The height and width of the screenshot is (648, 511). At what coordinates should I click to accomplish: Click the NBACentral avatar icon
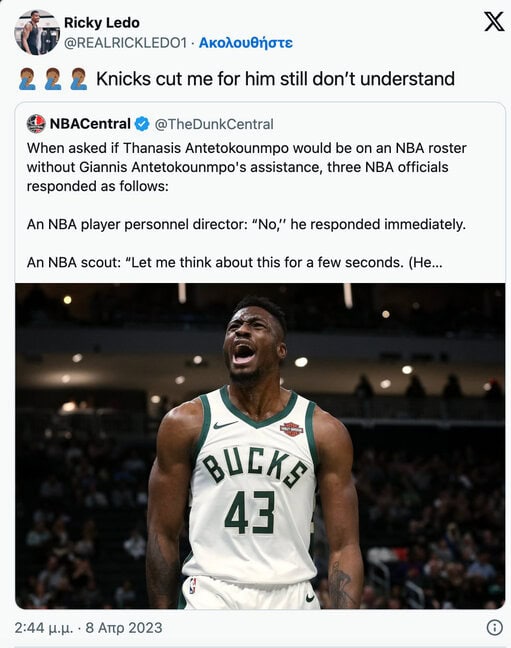(36, 124)
